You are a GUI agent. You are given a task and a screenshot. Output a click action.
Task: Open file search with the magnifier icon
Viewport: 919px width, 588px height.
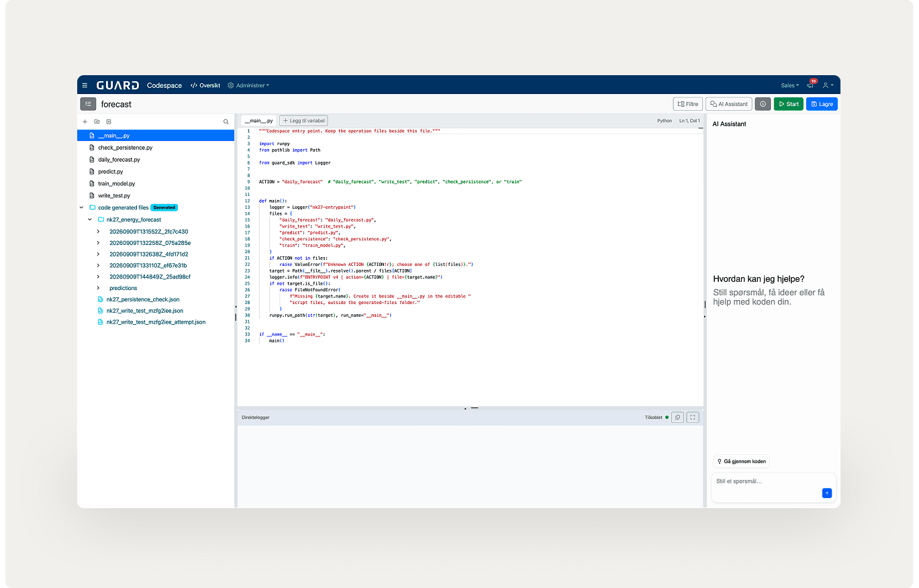click(x=226, y=121)
